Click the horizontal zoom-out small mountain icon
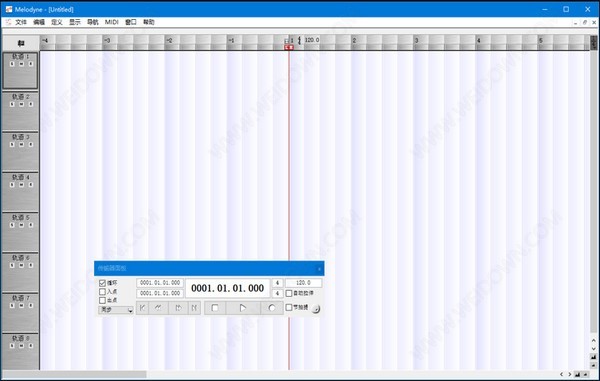Screen dimensions: 600x381 [585, 374]
